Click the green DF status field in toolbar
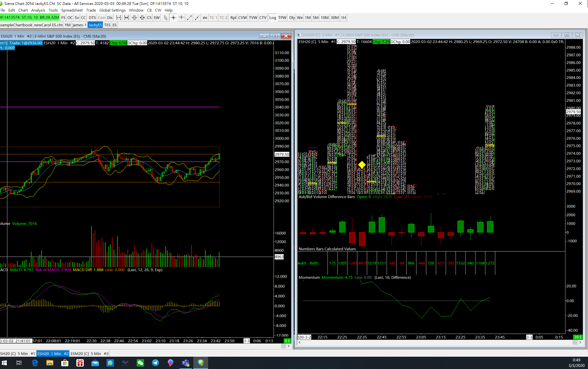The width and height of the screenshot is (588, 369). coord(30,18)
